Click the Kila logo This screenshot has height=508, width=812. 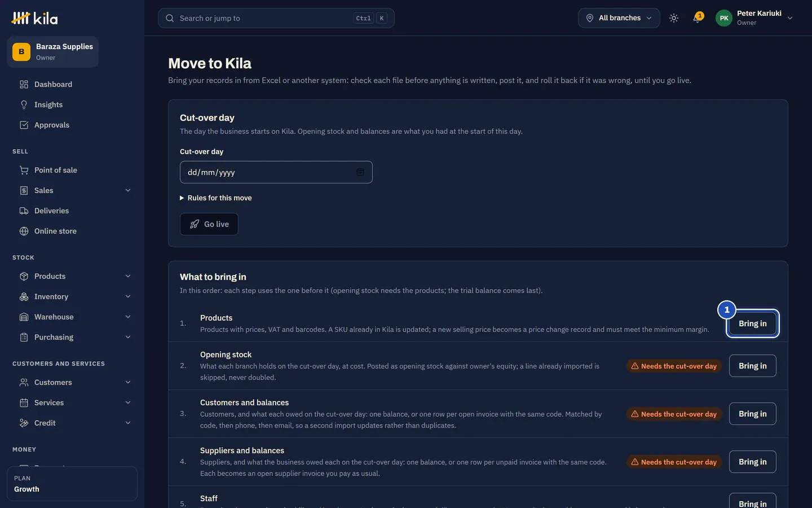[34, 18]
